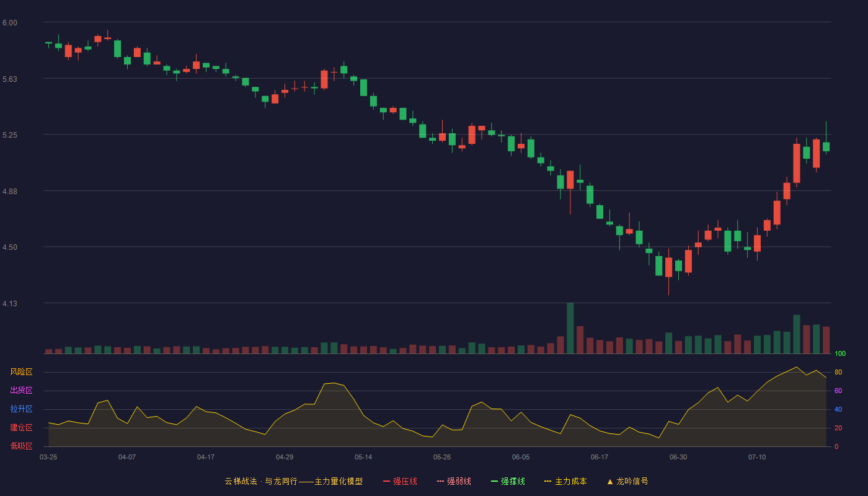
Task: Click the 低吸区 zone label
Action: pos(21,446)
